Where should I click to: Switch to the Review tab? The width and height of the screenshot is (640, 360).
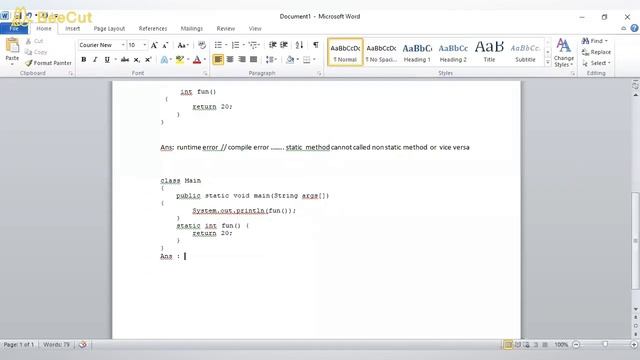pyautogui.click(x=225, y=29)
